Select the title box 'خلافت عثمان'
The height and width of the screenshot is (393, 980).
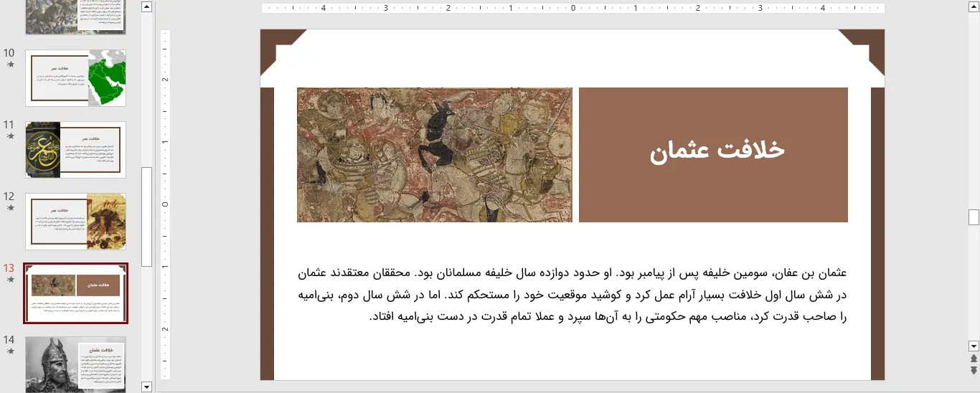(x=713, y=155)
